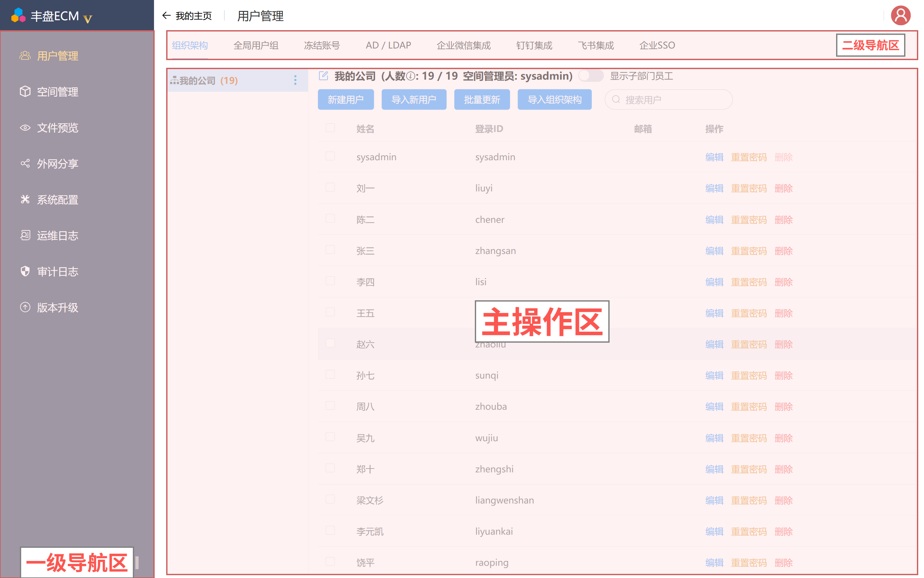
Task: Click the 搜索用户 search field
Action: pos(669,100)
